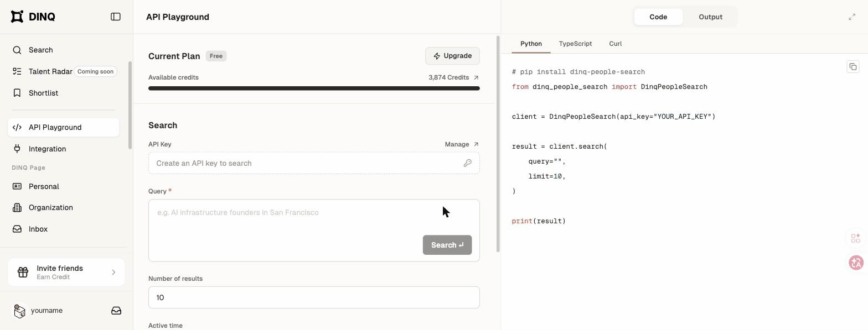The width and height of the screenshot is (868, 330).
Task: Click the Coming soon badge
Action: click(x=95, y=71)
